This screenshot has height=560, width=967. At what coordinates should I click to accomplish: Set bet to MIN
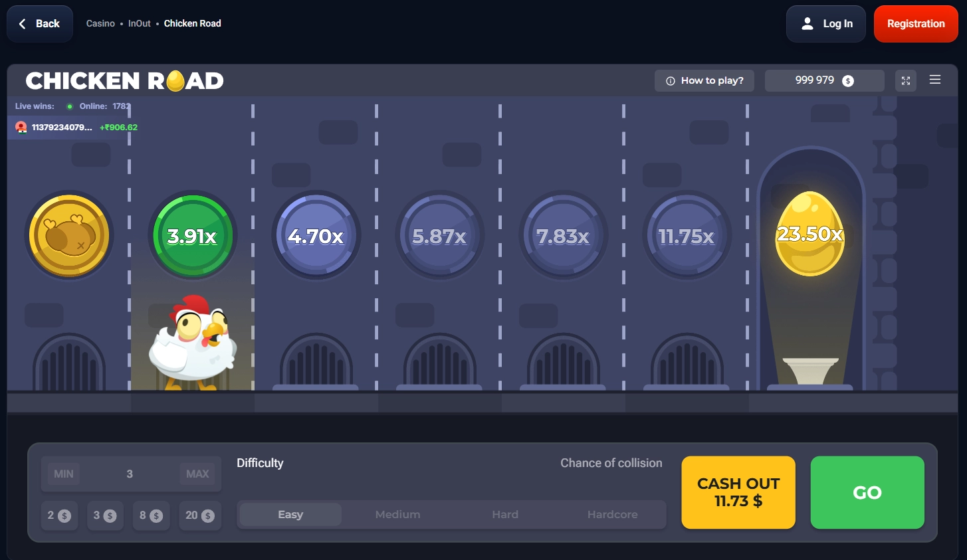tap(64, 474)
